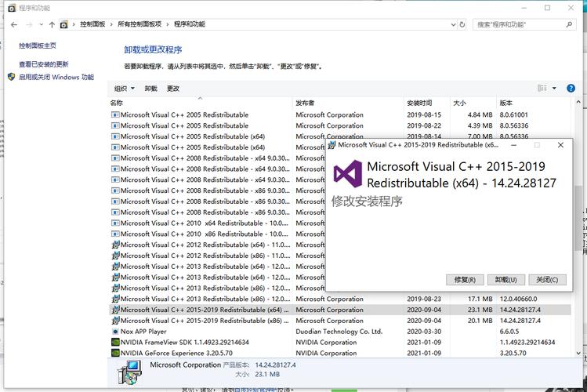The width and height of the screenshot is (587, 392).
Task: Sort by the 发布者 column header
Action: point(349,103)
